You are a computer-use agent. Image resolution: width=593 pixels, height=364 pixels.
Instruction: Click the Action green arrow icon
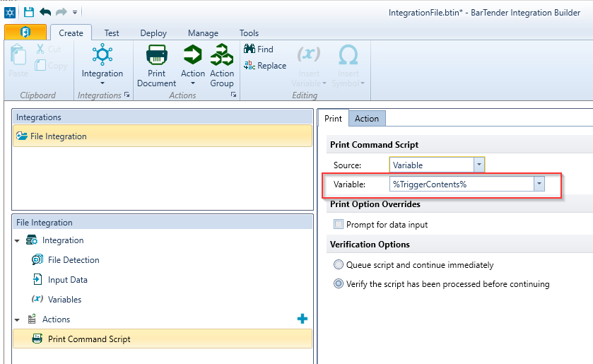[x=193, y=55]
